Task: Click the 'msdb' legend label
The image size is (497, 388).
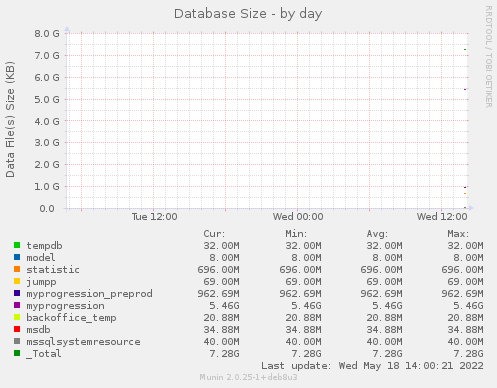Action: [38, 330]
